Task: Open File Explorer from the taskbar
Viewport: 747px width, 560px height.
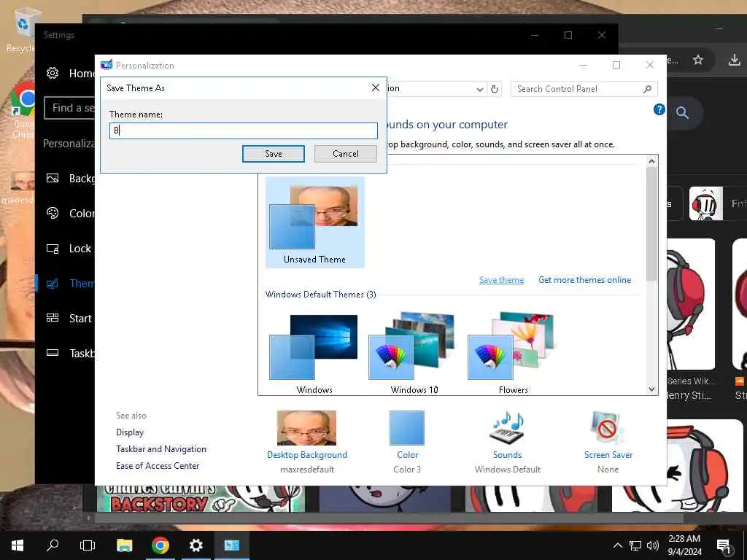Action: pos(124,545)
